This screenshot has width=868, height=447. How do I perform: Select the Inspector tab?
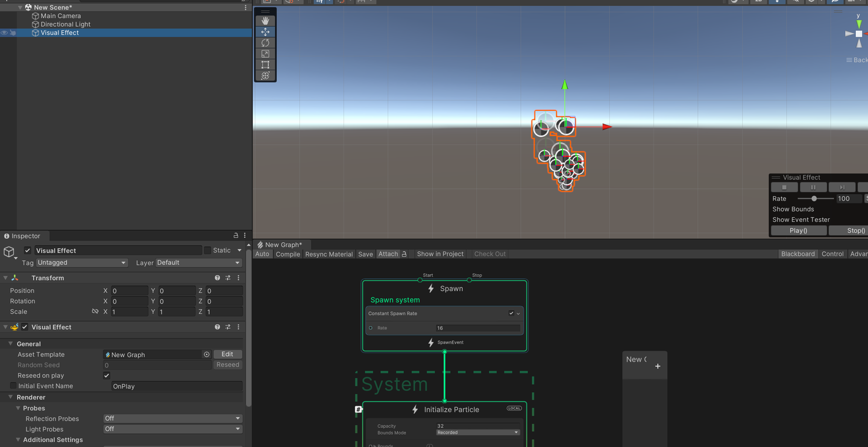pos(24,236)
